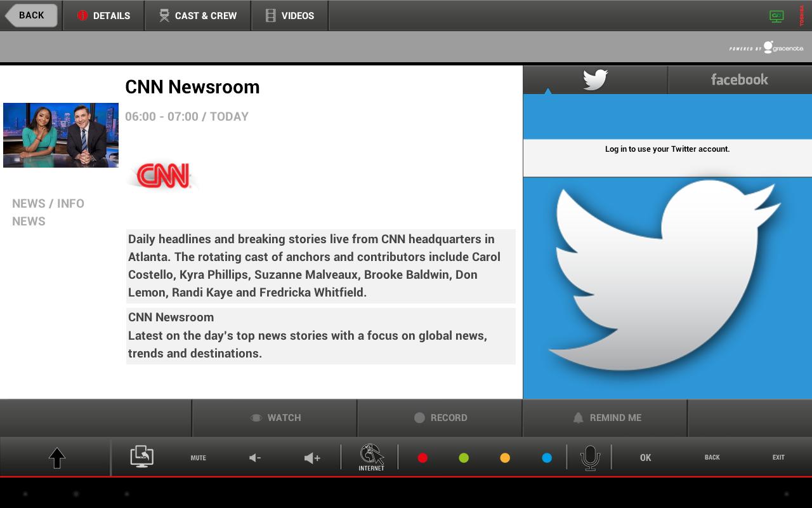Click the screen switch input icon
The height and width of the screenshot is (508, 812).
tap(142, 457)
